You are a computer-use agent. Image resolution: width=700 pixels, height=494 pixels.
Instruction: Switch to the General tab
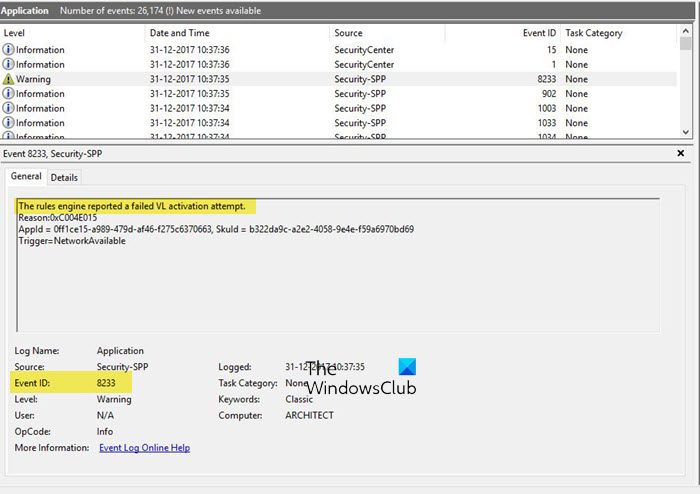(26, 176)
